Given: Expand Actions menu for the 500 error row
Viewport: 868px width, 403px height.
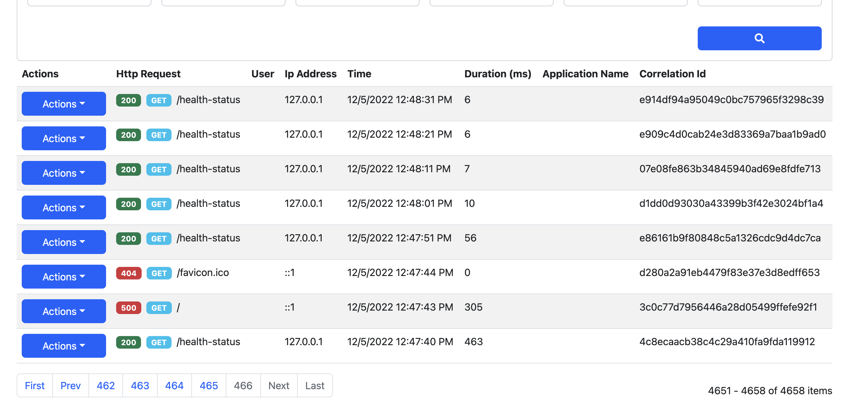Looking at the screenshot, I should click(x=64, y=311).
